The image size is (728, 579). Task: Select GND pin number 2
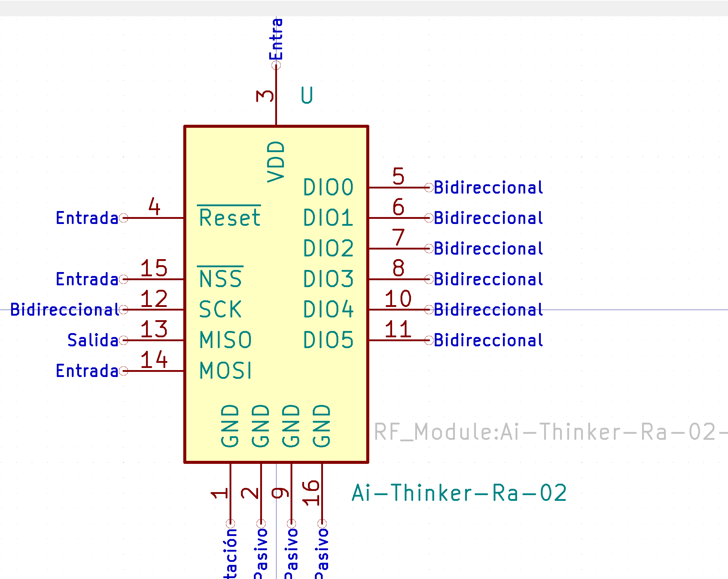250,493
